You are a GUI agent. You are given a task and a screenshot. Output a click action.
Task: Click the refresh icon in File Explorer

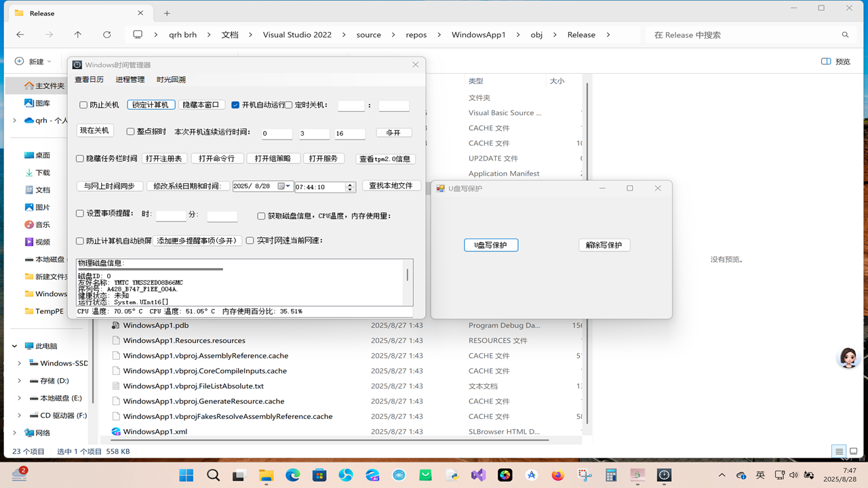point(106,35)
